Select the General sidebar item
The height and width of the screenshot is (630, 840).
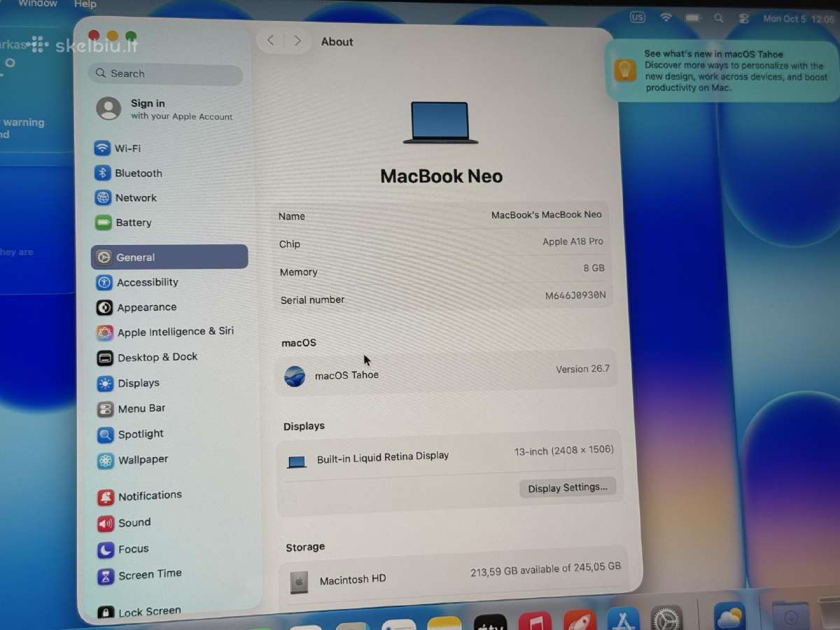(x=169, y=257)
